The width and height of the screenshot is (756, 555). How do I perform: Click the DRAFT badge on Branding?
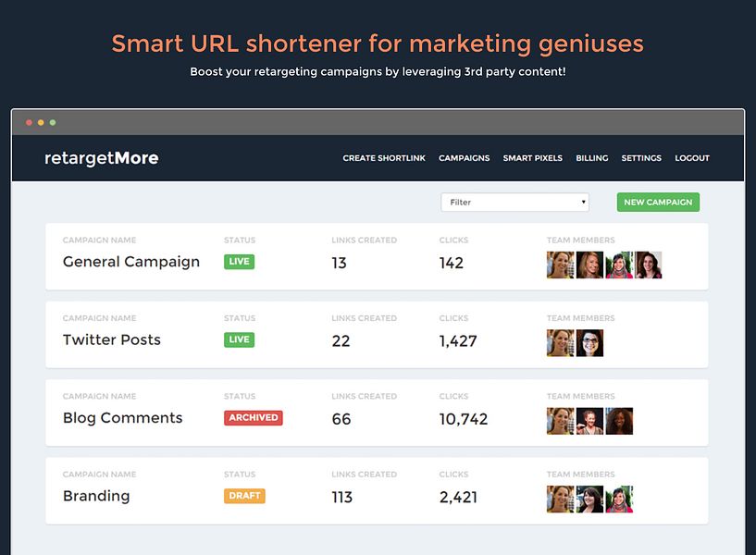(x=244, y=496)
